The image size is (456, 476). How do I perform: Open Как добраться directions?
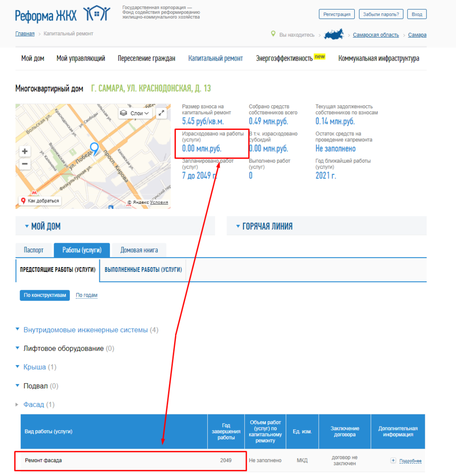click(x=40, y=201)
